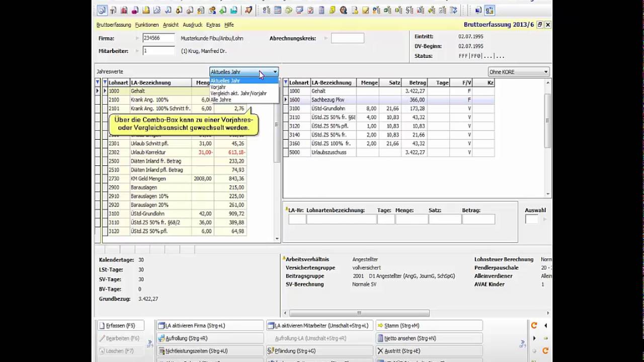Click the filter icon left of right table's Lohnart header
Screen dimensions: 644x362
286,82
